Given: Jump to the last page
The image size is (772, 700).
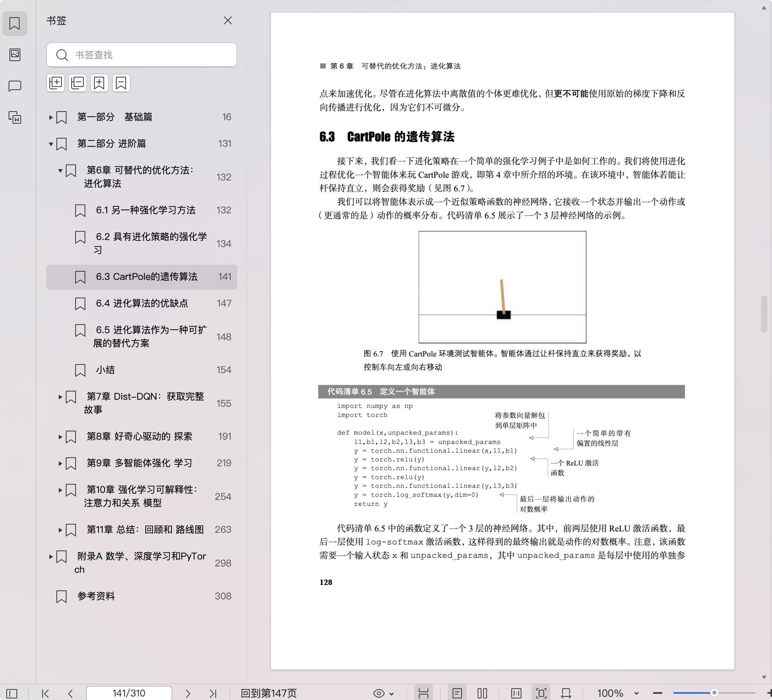Looking at the screenshot, I should point(213,693).
